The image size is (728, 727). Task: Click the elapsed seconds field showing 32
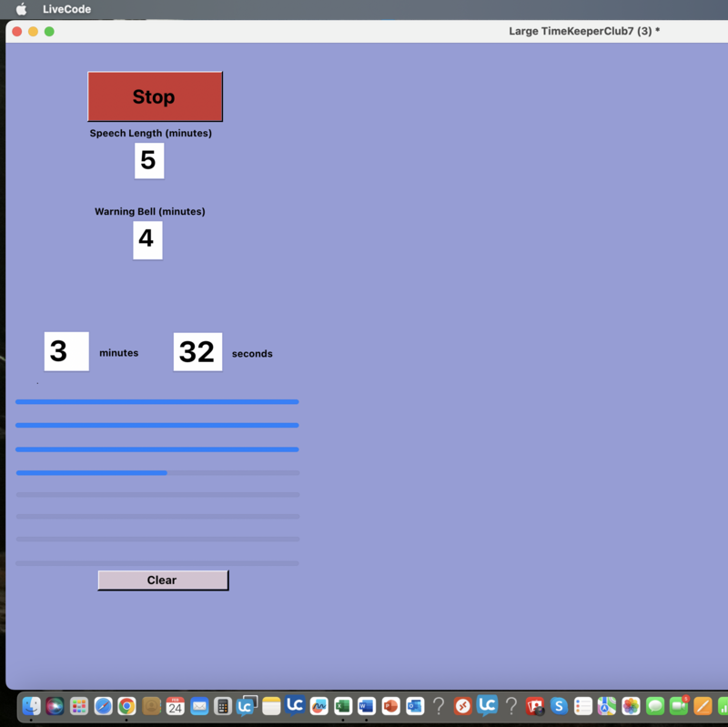[x=197, y=351]
